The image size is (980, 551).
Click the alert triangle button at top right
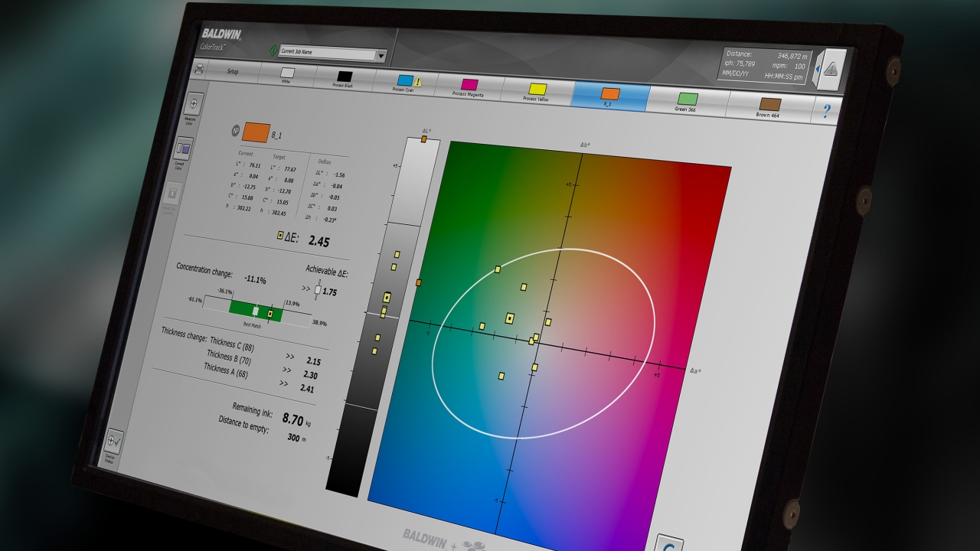tap(831, 69)
